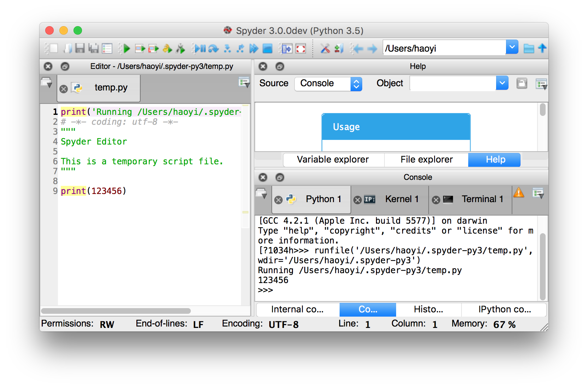Click the Help pane vertical scrollbar
The height and width of the screenshot is (388, 588).
pyautogui.click(x=543, y=110)
